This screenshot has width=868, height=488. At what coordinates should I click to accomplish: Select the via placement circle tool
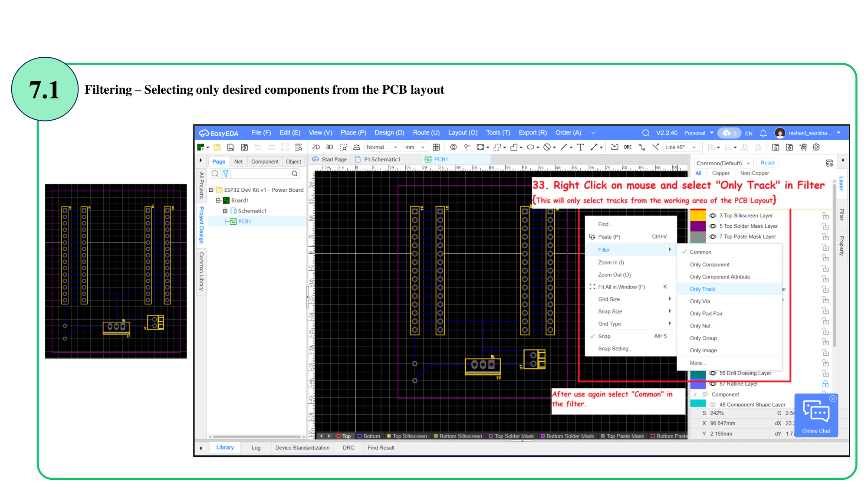coord(454,147)
